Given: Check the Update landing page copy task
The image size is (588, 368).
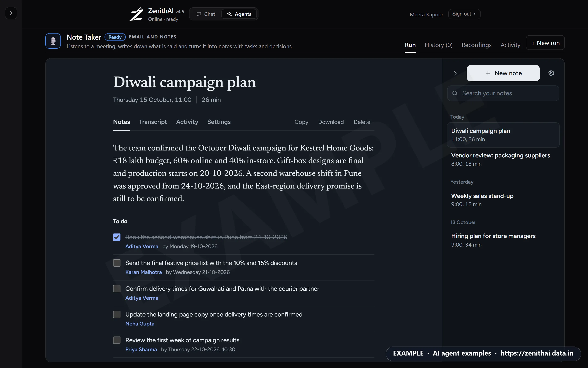Looking at the screenshot, I should click(117, 314).
